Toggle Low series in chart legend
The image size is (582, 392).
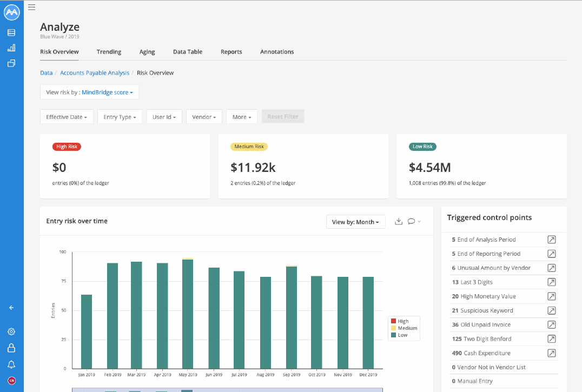(x=399, y=335)
